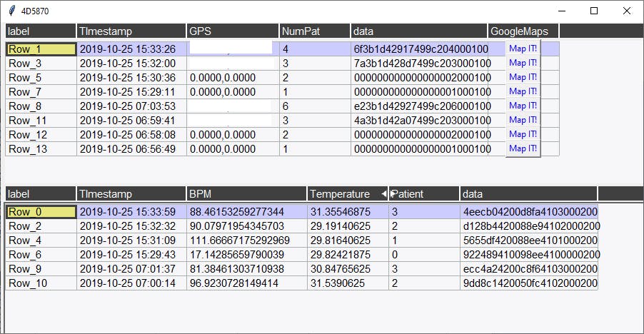The width and height of the screenshot is (644, 334).
Task: Select Row_7 label
Action: click(x=41, y=92)
